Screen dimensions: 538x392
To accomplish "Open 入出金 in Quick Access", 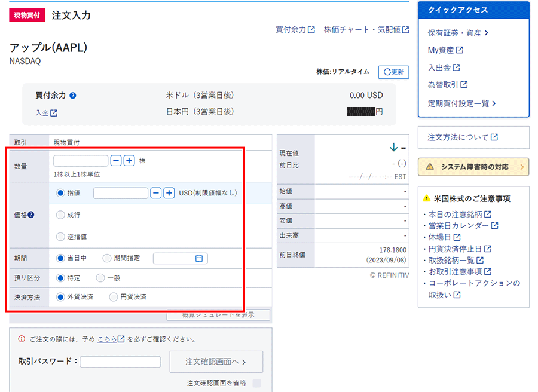I will pos(444,68).
